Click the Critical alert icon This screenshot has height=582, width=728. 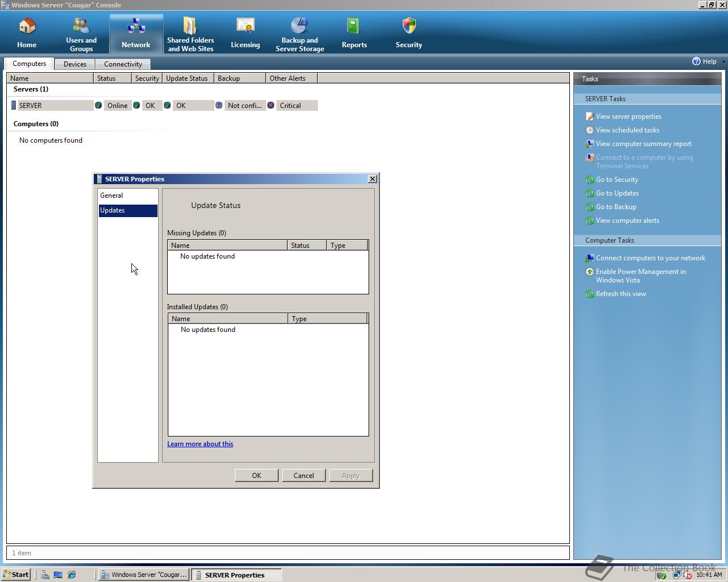(x=271, y=105)
